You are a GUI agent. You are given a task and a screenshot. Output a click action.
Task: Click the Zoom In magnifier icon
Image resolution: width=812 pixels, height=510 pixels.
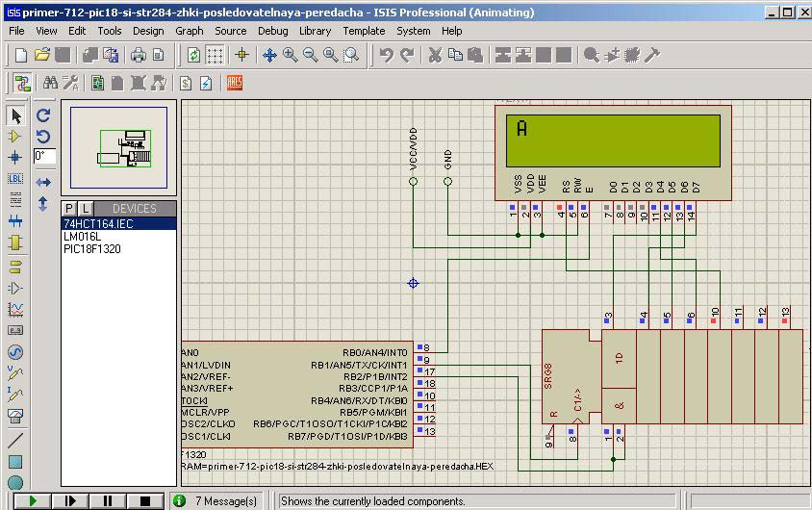pyautogui.click(x=290, y=55)
